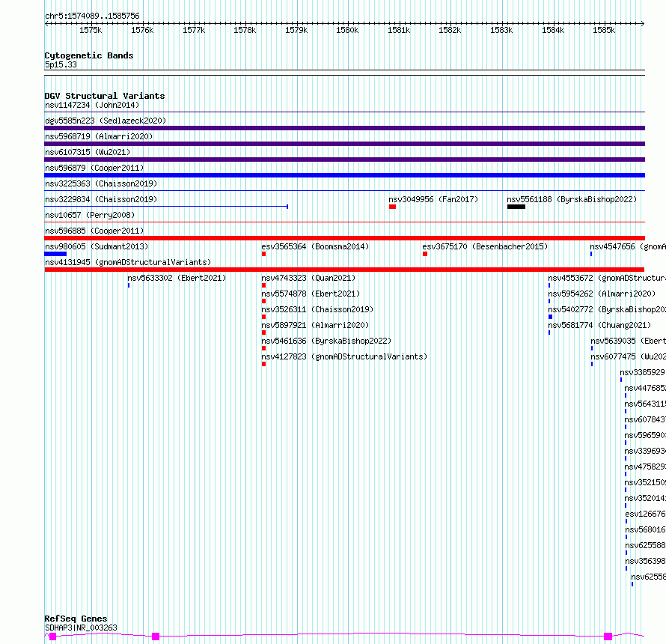Open the nsv1147234 (John2014) variant label
The width and height of the screenshot is (666, 644).
92,105
